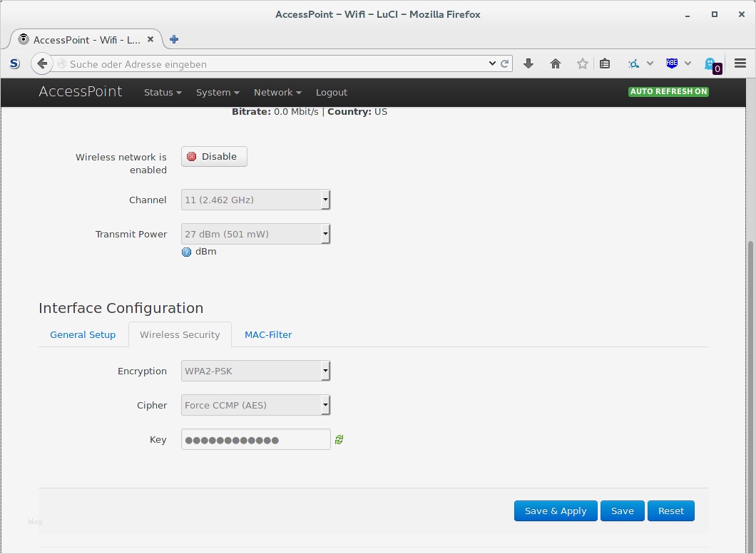Expand the Cipher dropdown
756x554 pixels.
pos(255,405)
